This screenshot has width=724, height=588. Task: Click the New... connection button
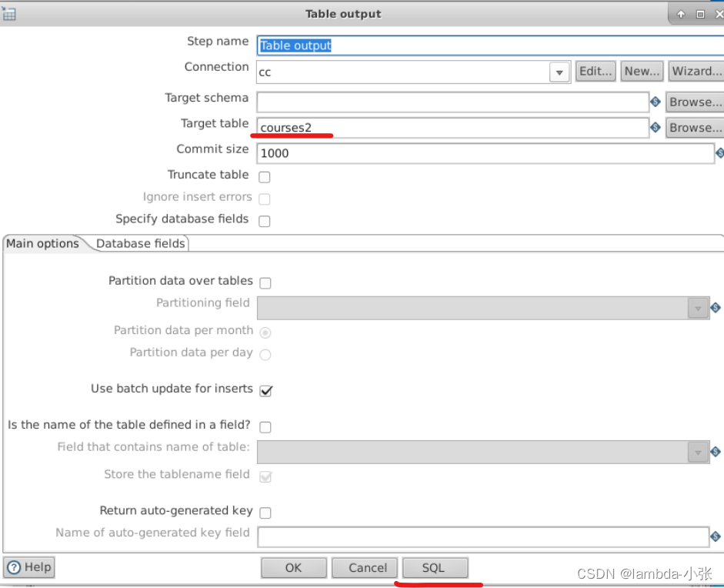642,71
